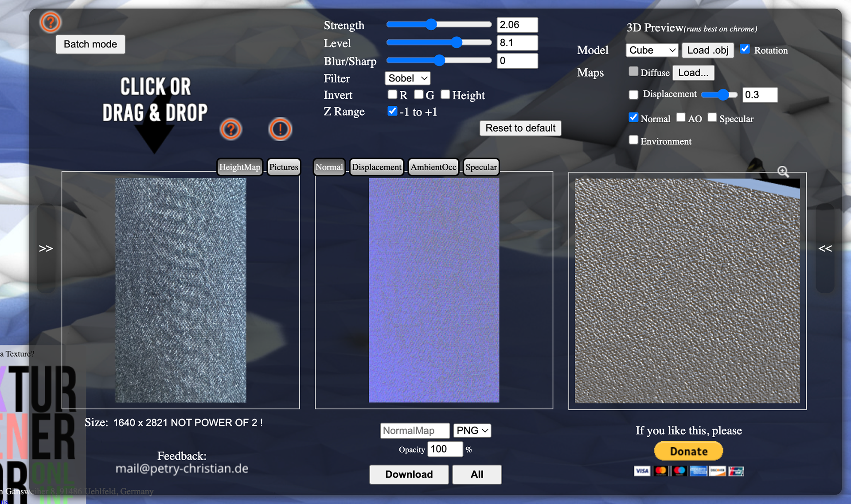Select the Normal output tab
The width and height of the screenshot is (851, 504).
pos(329,167)
